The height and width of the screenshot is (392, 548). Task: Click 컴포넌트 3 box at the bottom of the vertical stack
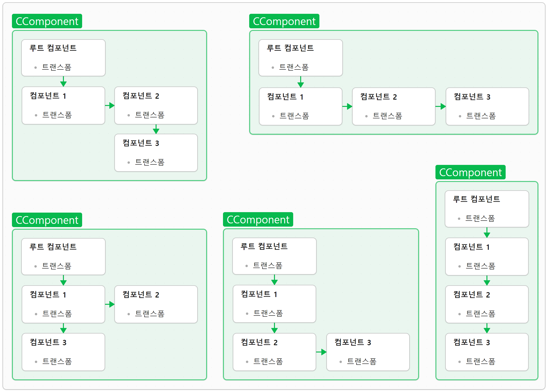click(487, 352)
